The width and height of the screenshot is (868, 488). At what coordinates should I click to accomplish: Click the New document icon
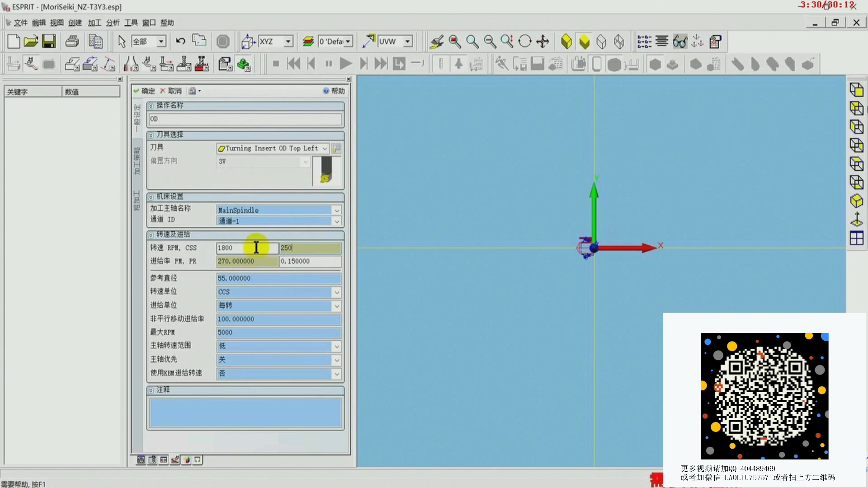tap(13, 42)
